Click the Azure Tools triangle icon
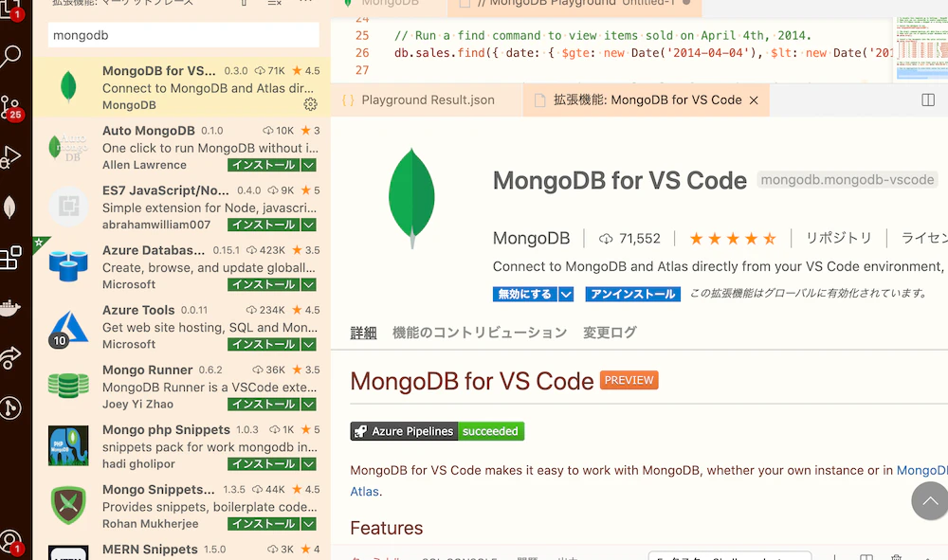Viewport: 948px width, 560px height. 68,329
